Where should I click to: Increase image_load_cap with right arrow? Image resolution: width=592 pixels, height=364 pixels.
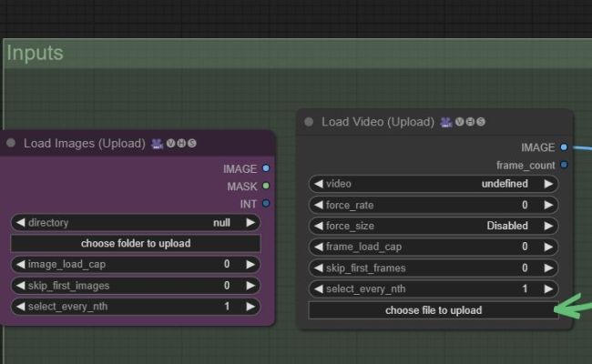click(x=250, y=264)
